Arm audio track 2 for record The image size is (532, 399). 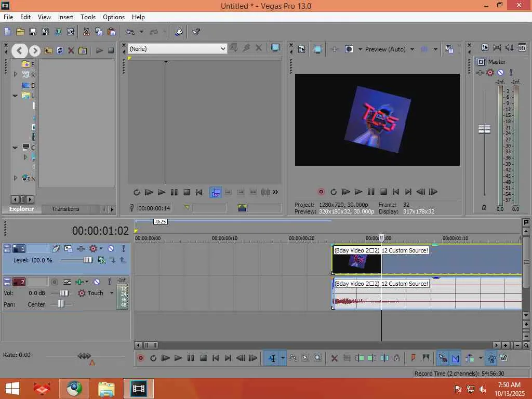[54, 282]
